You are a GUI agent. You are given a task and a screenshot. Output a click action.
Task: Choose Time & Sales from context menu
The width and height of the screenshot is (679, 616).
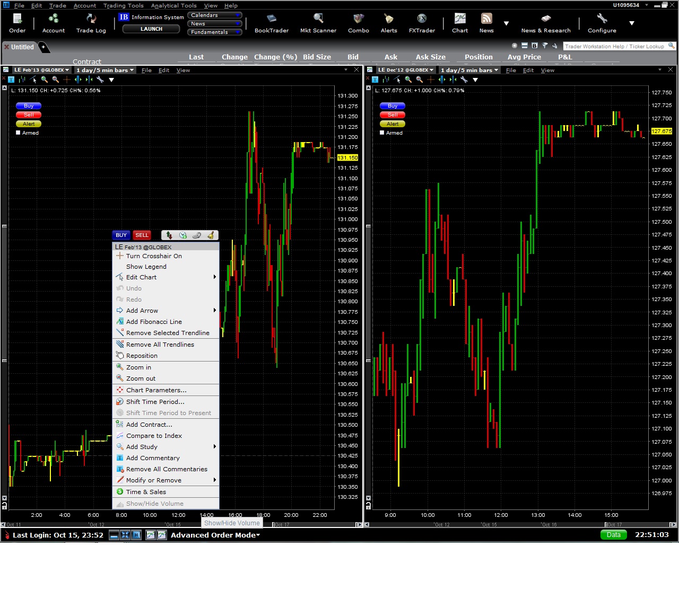point(166,492)
